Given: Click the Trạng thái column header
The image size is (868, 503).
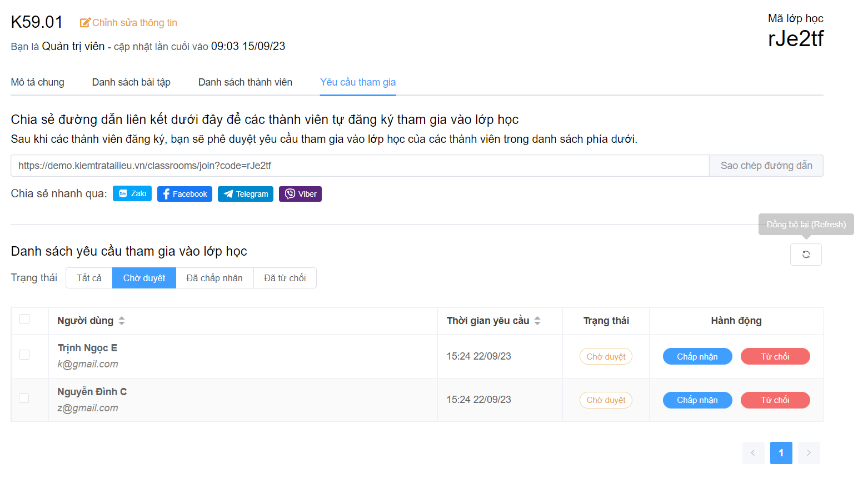Looking at the screenshot, I should (x=606, y=321).
